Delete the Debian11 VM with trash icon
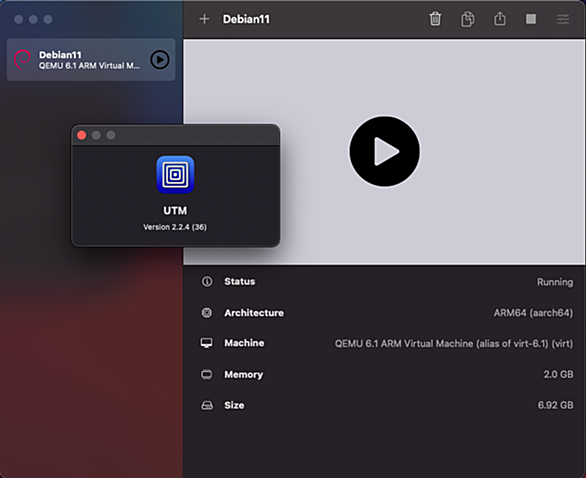Image resolution: width=586 pixels, height=478 pixels. click(x=435, y=19)
